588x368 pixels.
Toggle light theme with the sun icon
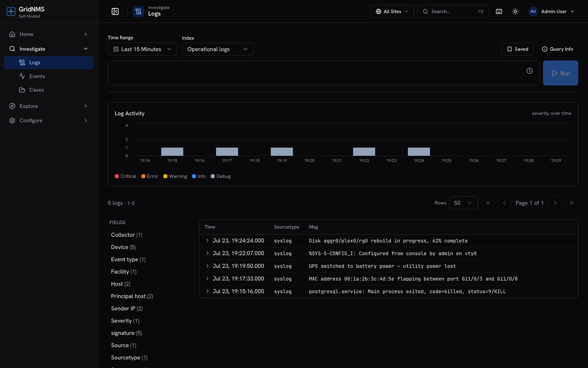pyautogui.click(x=515, y=11)
